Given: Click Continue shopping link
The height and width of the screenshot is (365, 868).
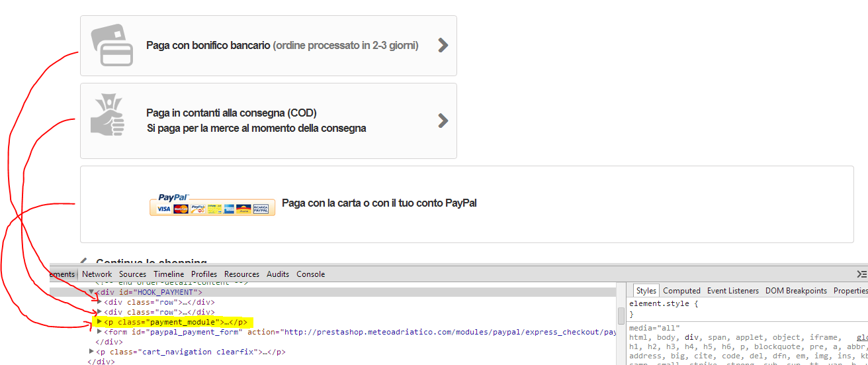Looking at the screenshot, I should click(151, 262).
